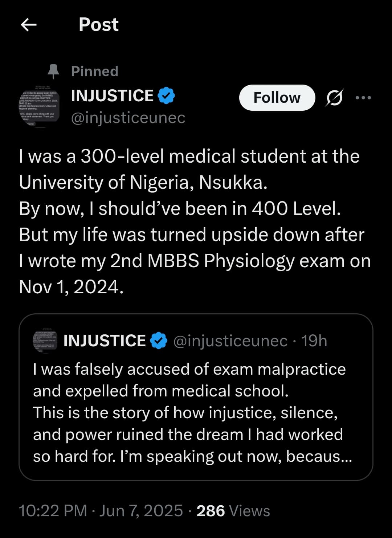Tap the verified badge in the quoted post

pos(159,341)
